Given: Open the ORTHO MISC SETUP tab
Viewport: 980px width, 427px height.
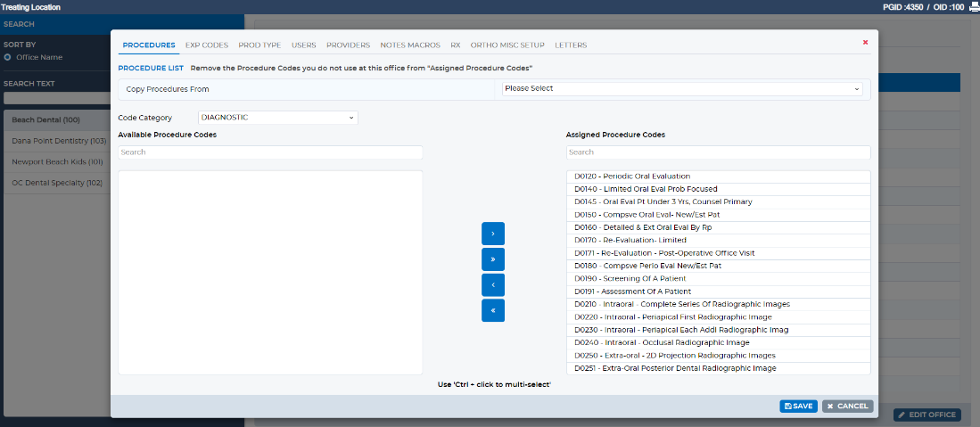Looking at the screenshot, I should coord(507,45).
